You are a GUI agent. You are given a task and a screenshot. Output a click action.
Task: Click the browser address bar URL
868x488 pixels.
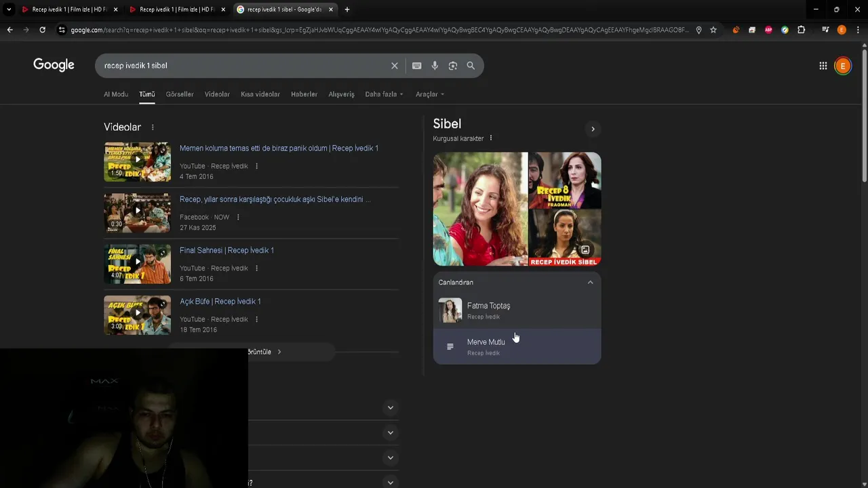(380, 30)
